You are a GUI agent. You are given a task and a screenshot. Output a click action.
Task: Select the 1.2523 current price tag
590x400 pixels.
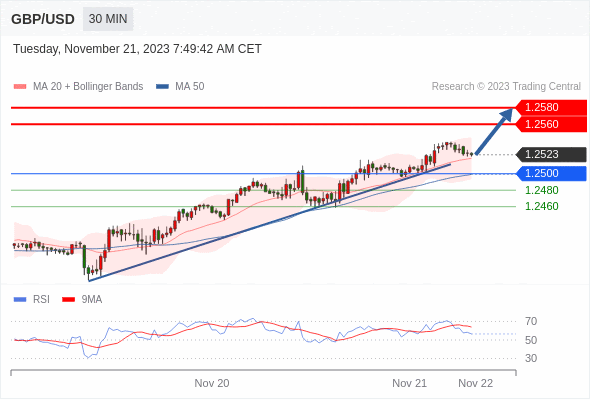click(x=551, y=154)
